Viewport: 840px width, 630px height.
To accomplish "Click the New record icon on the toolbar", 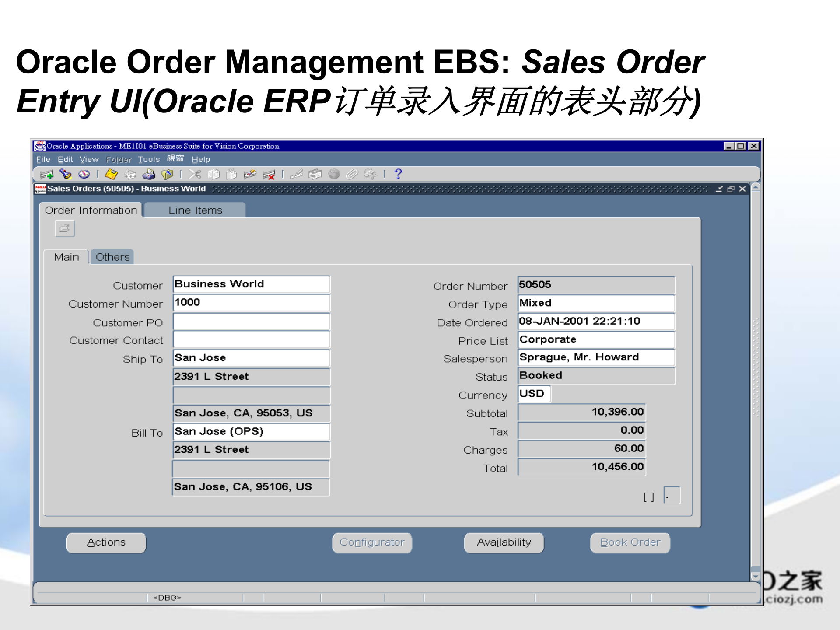I will (x=46, y=174).
